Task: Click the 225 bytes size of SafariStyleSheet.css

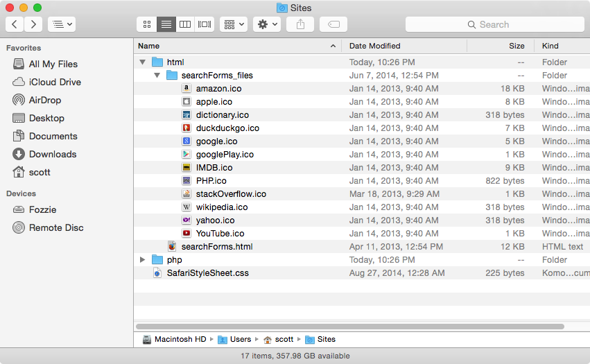Action: 505,273
